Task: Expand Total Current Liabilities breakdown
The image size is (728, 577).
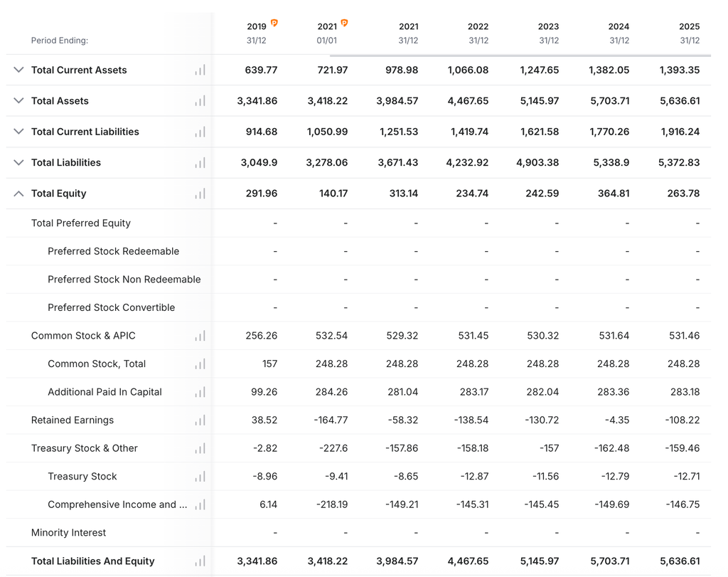Action: [x=18, y=132]
